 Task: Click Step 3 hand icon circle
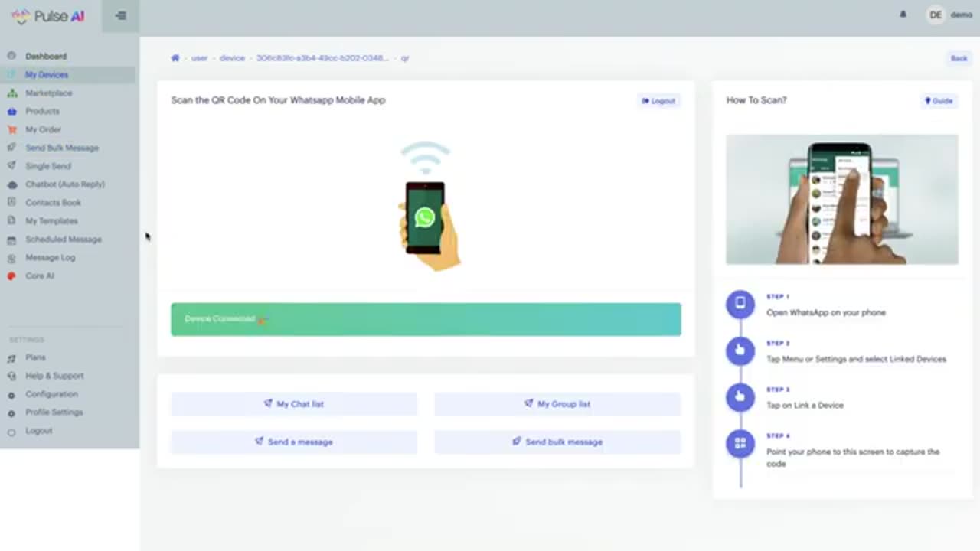[740, 396]
